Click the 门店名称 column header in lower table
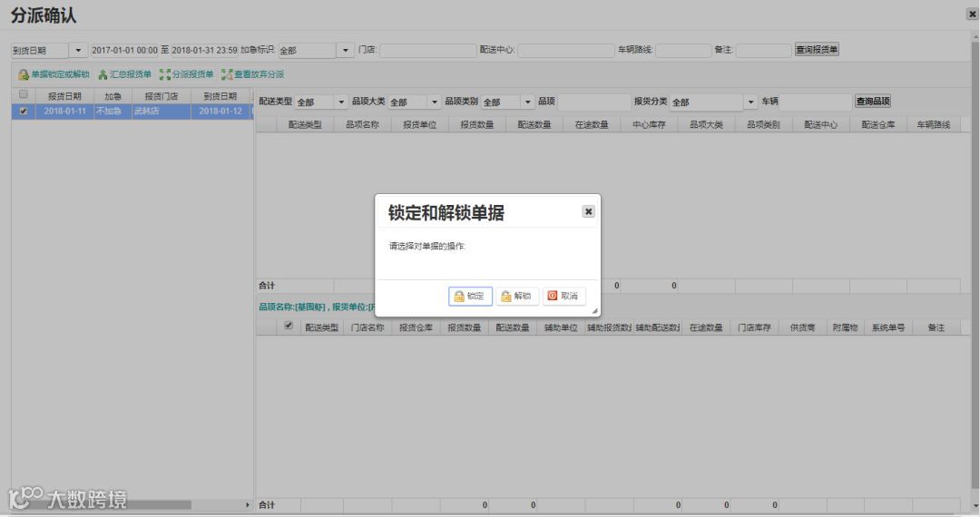The height and width of the screenshot is (517, 980). (367, 327)
